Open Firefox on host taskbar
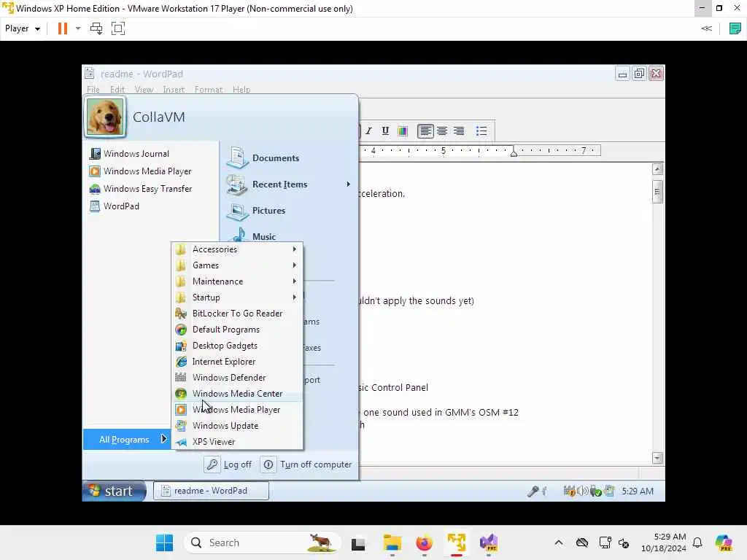 coord(424,542)
